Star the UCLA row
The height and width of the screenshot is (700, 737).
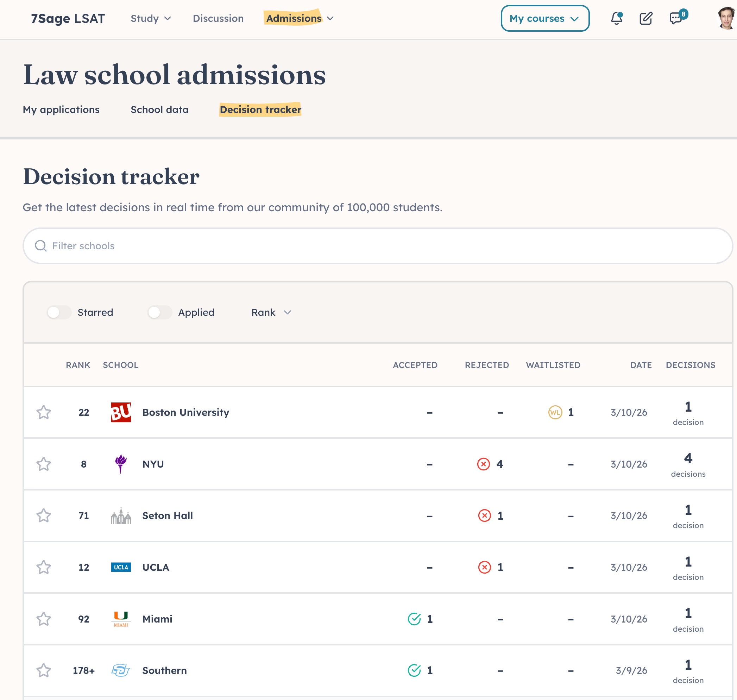pyautogui.click(x=44, y=567)
